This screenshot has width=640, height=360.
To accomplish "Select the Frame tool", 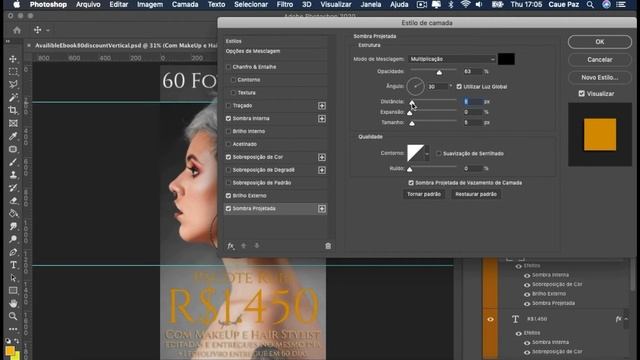I will click(x=13, y=123).
